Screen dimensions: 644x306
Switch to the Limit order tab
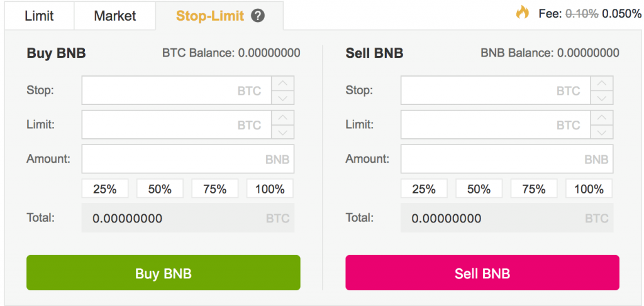point(39,16)
